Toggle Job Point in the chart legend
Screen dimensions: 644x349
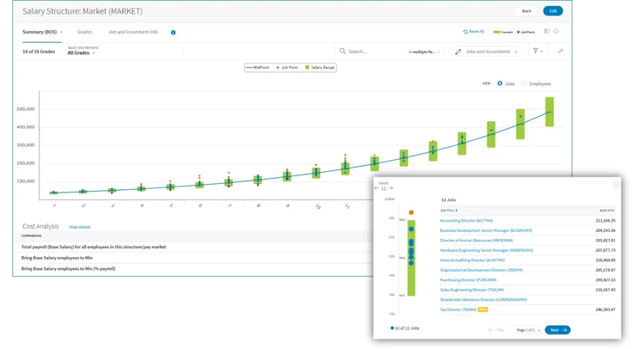click(287, 67)
